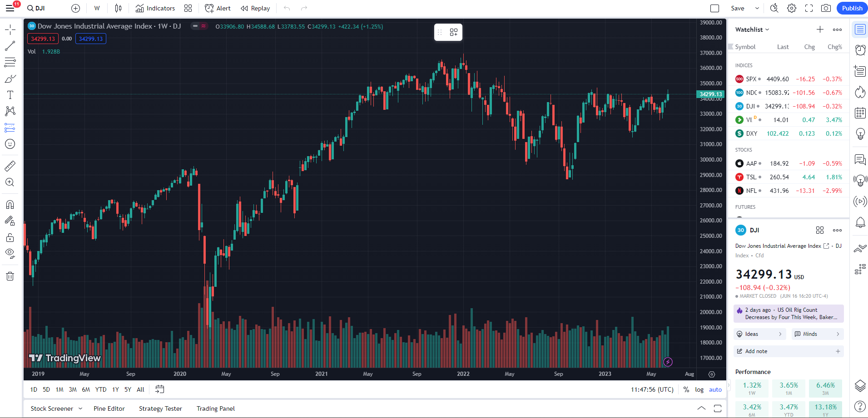Screen dimensions: 868x418
Task: Lock all drawing tools
Action: (10, 237)
